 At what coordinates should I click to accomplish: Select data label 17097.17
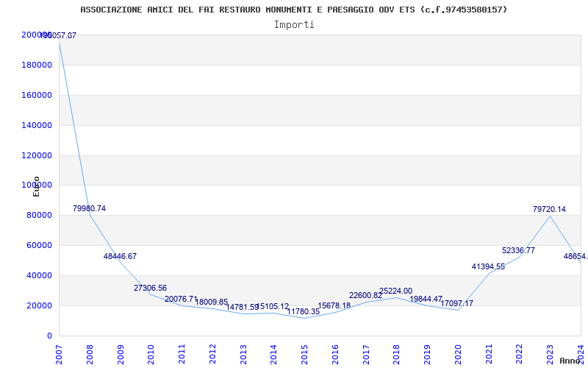[x=456, y=303]
